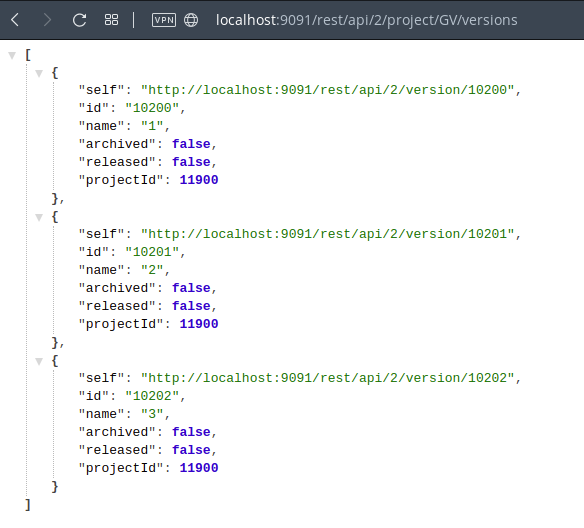Select the name value "1"
The height and width of the screenshot is (528, 584).
[x=152, y=126]
